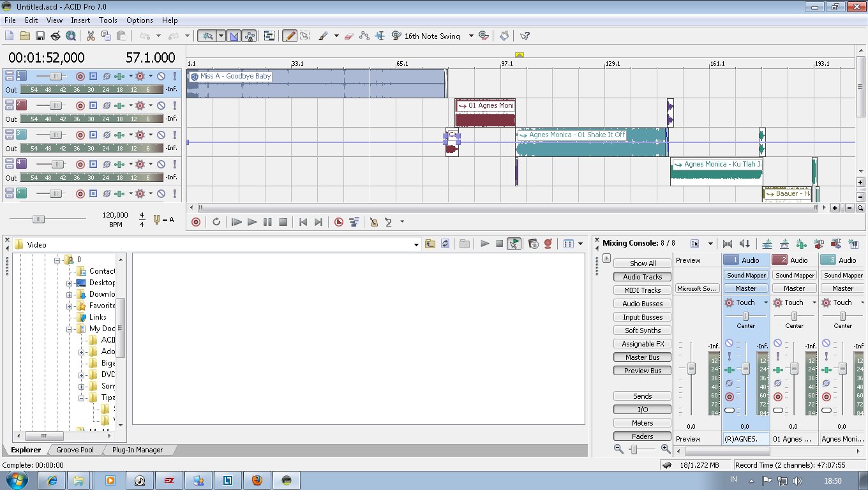The height and width of the screenshot is (490, 868).
Task: Pause playback in transport bar
Action: (x=267, y=222)
